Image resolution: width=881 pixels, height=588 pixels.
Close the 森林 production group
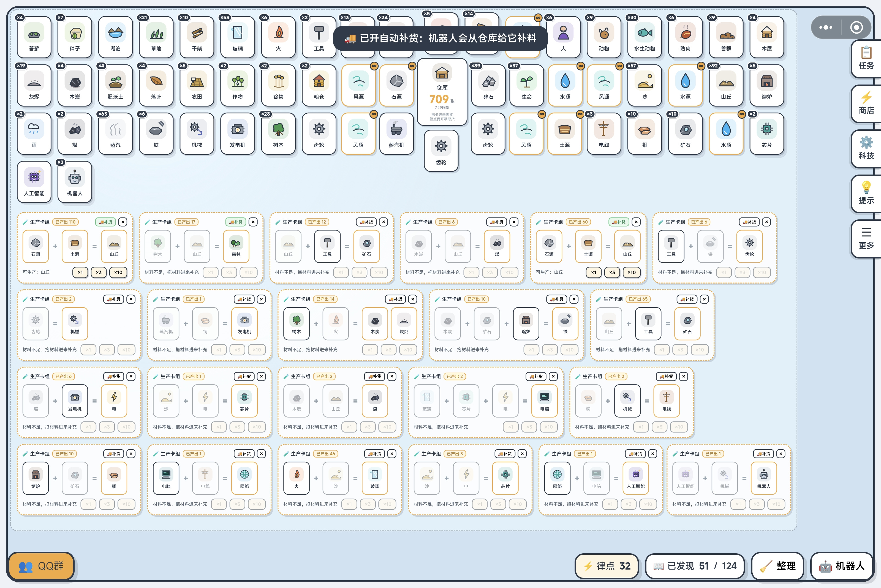253,222
